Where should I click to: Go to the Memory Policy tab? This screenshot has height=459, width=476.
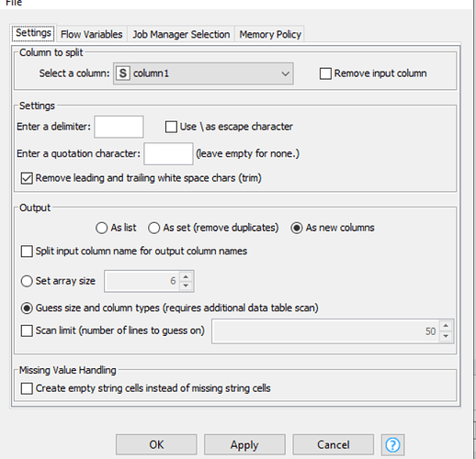[x=270, y=34]
